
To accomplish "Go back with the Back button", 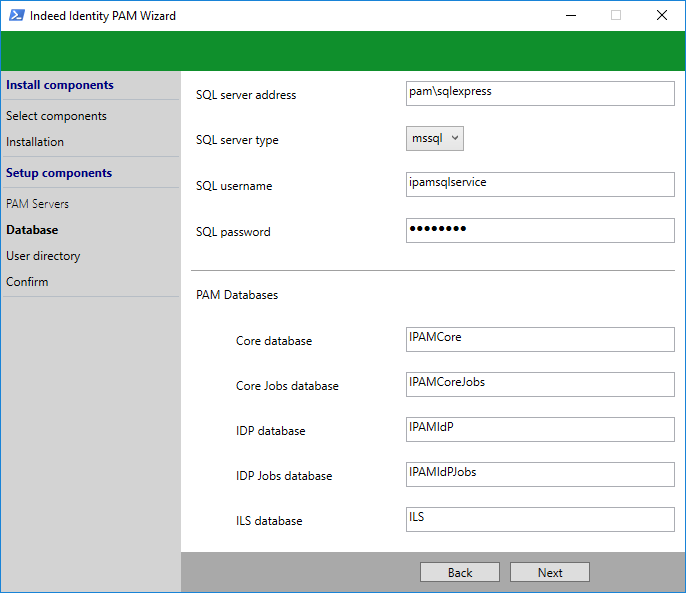I will pos(459,573).
